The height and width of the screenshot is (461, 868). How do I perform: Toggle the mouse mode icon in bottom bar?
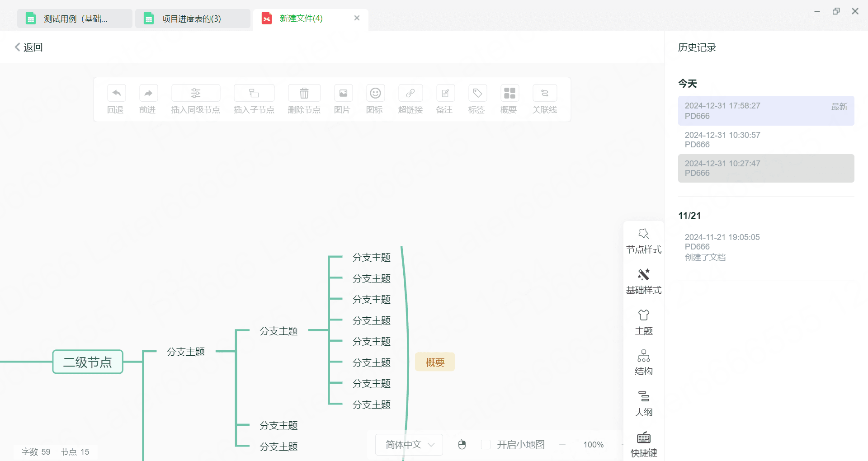tap(462, 445)
